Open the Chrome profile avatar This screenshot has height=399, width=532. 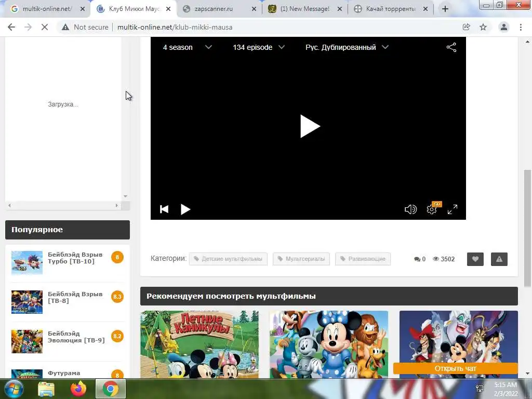coord(504,27)
